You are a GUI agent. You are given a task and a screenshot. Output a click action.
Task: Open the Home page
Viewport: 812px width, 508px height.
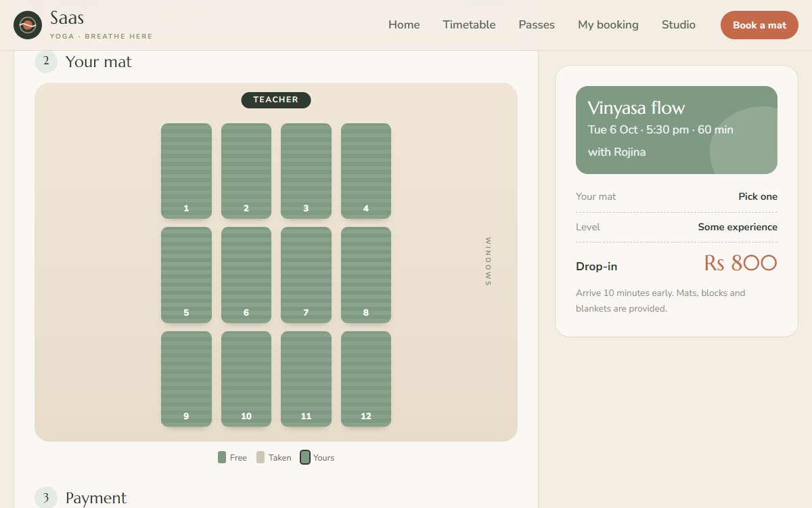point(404,25)
